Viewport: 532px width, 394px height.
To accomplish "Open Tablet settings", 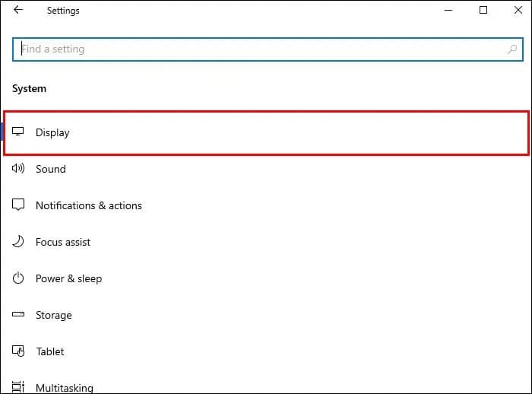I will [x=266, y=351].
